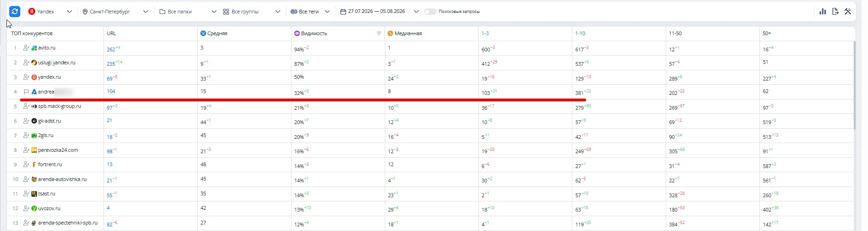The height and width of the screenshot is (231, 868).
Task: Click Средняя value 48 for fortrent.ru
Action: coord(203,164)
